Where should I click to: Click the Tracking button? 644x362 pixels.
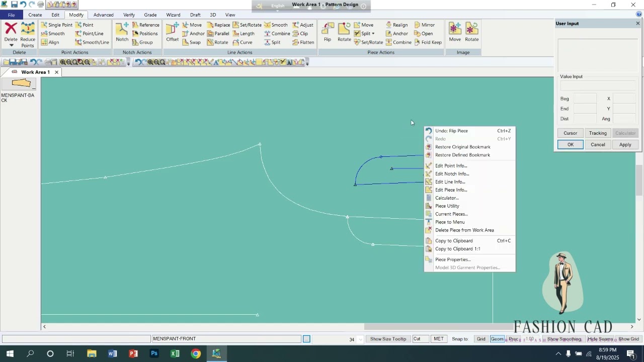tap(598, 133)
